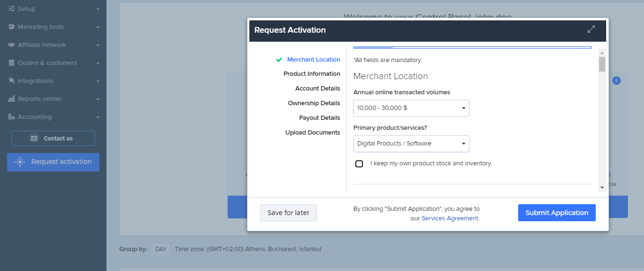Click the 'Request Activation' dialog title
This screenshot has width=644, height=271.
[290, 30]
